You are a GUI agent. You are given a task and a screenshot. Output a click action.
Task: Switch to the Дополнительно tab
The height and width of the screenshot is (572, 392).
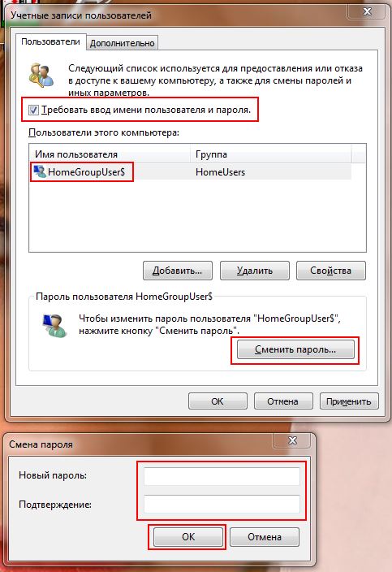click(122, 43)
